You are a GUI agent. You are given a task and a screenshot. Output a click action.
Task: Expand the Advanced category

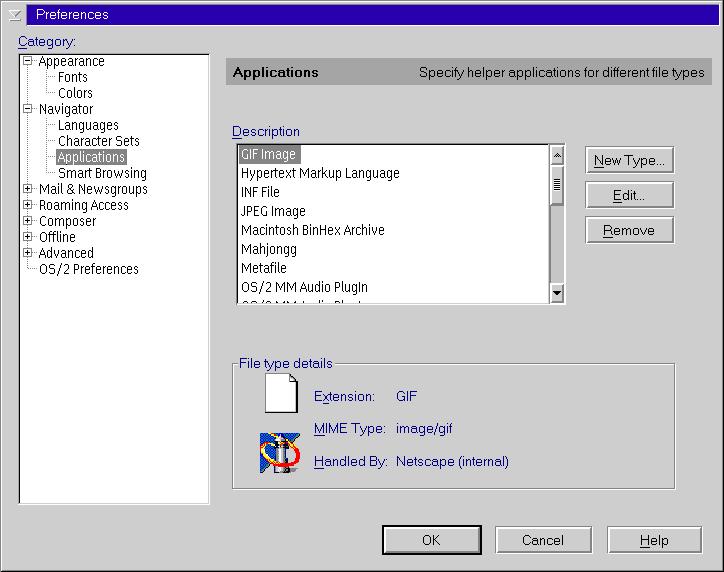(28, 253)
